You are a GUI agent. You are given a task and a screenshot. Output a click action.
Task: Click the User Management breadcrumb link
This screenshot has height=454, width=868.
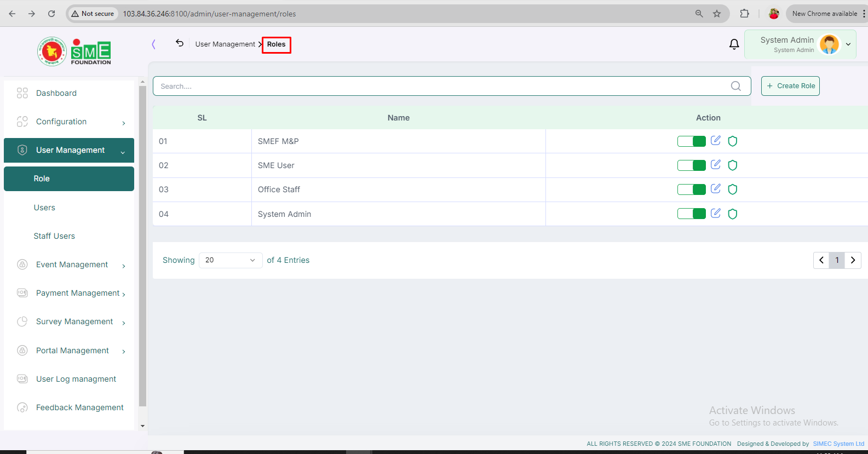(225, 44)
